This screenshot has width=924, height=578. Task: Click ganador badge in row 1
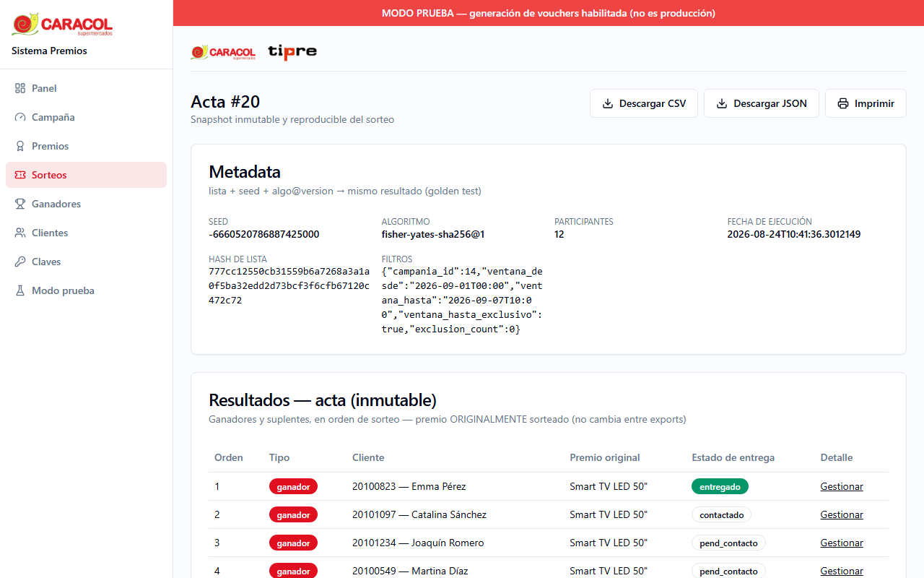pos(293,486)
